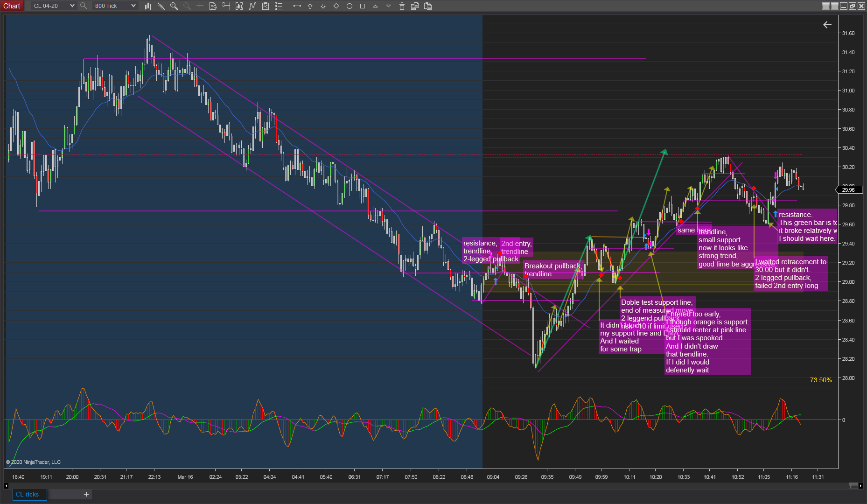The width and height of the screenshot is (867, 504).
Task: Restore down the chart window
Action: [853, 6]
